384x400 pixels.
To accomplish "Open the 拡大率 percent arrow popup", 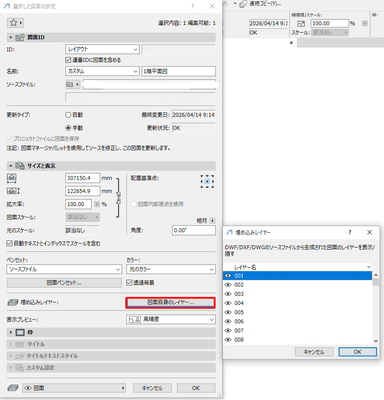I will pyautogui.click(x=97, y=204).
